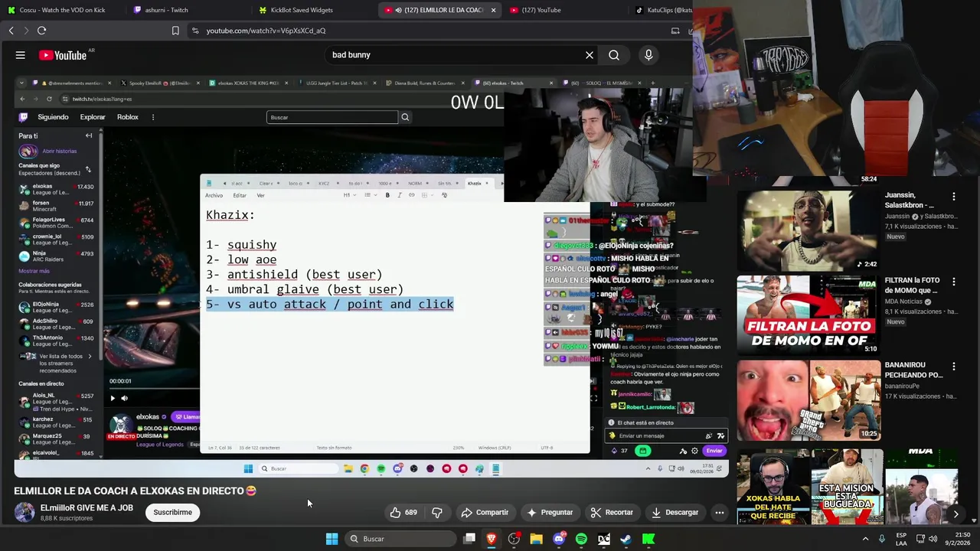This screenshot has height=551, width=980.
Task: Dislike the video
Action: (437, 513)
